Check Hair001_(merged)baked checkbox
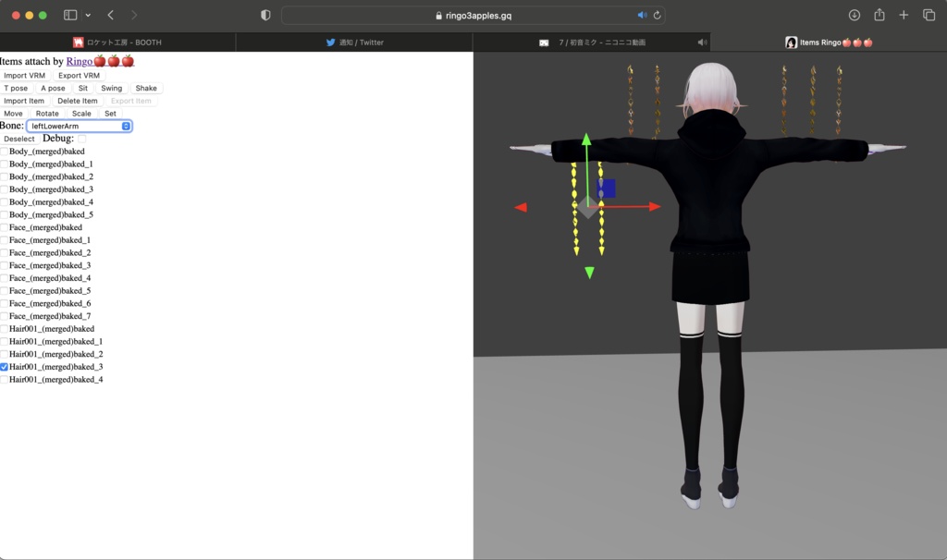947x560 pixels. click(5, 329)
